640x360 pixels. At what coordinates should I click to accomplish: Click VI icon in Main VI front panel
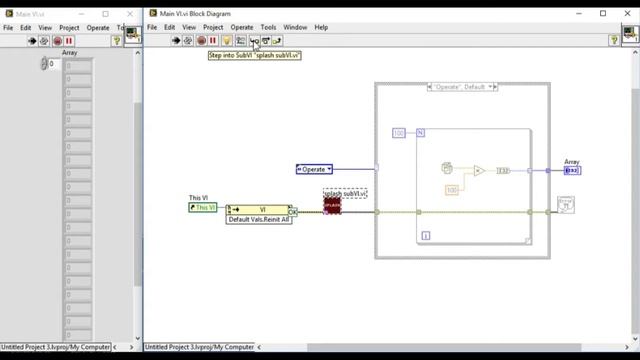(x=133, y=34)
